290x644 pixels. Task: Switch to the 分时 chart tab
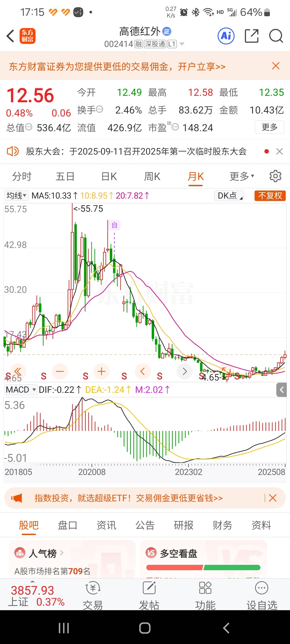pyautogui.click(x=22, y=177)
